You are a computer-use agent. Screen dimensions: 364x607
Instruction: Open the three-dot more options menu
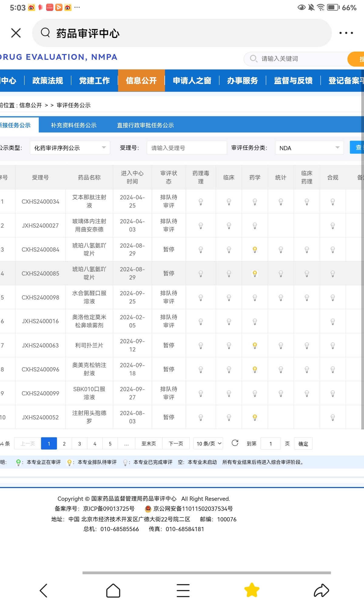coord(346,33)
